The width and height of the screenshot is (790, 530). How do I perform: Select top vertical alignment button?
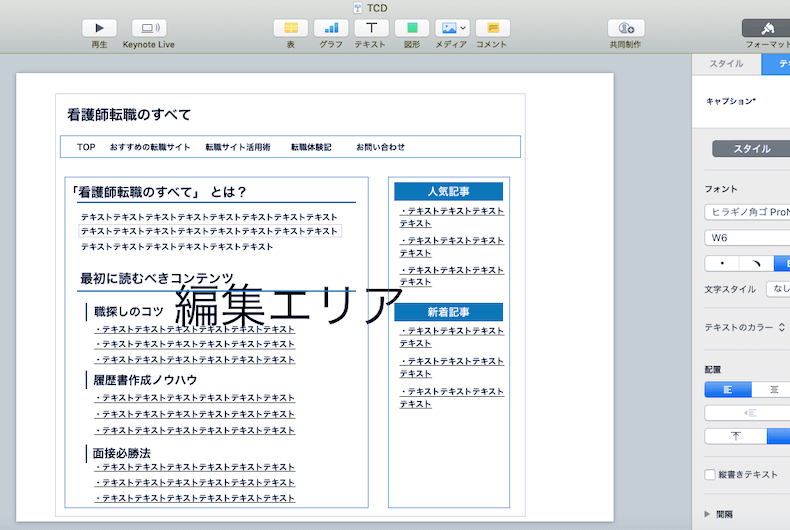(x=736, y=436)
